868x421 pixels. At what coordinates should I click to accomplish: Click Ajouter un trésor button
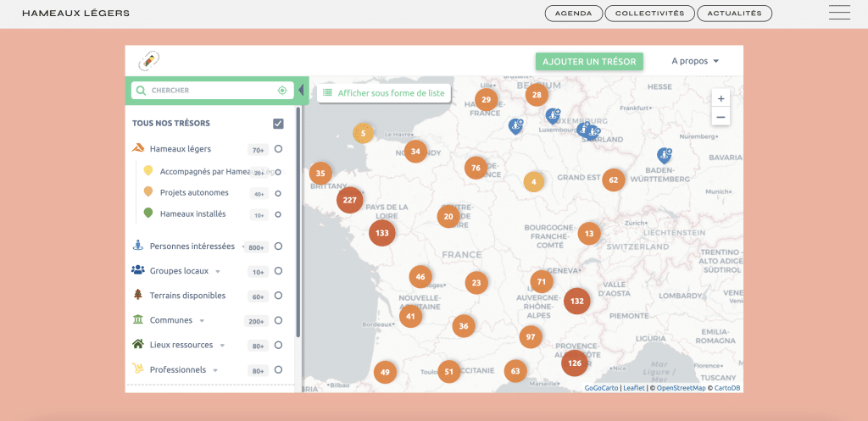point(590,61)
